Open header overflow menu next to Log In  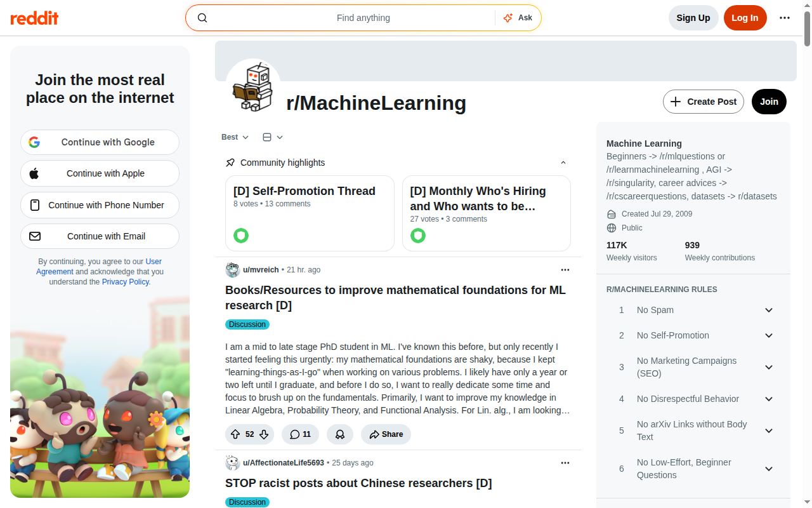(x=785, y=18)
